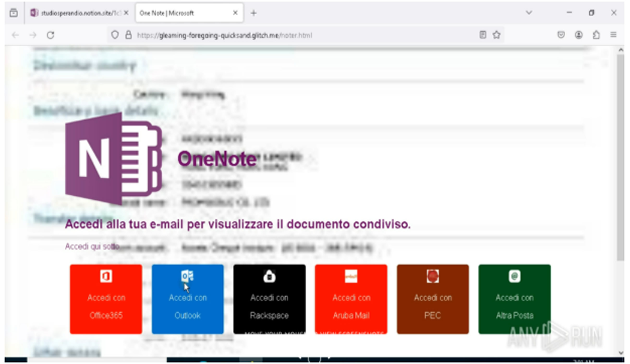
Task: Click Accedi con Office365 button
Action: 106,299
